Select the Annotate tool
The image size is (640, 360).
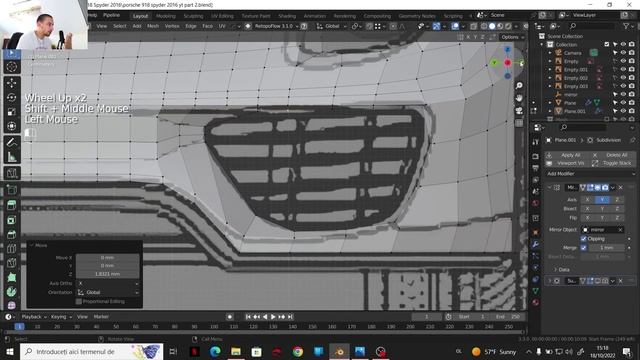pos(12,142)
